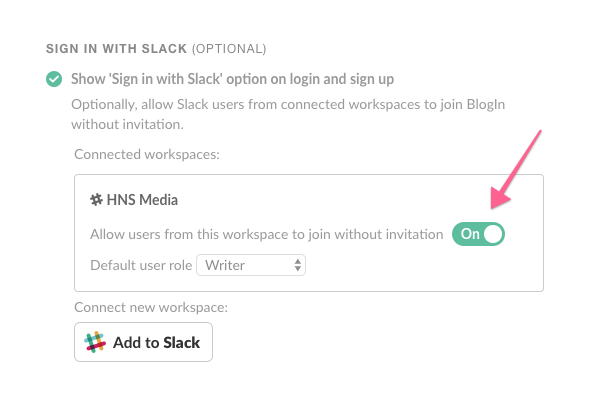Click the gear icon beside HNS Media

click(x=96, y=199)
